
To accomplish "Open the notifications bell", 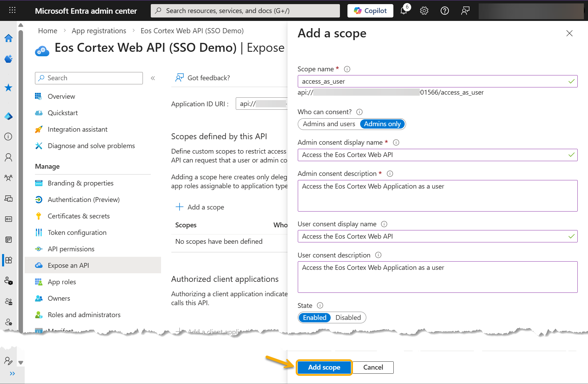I will (404, 11).
